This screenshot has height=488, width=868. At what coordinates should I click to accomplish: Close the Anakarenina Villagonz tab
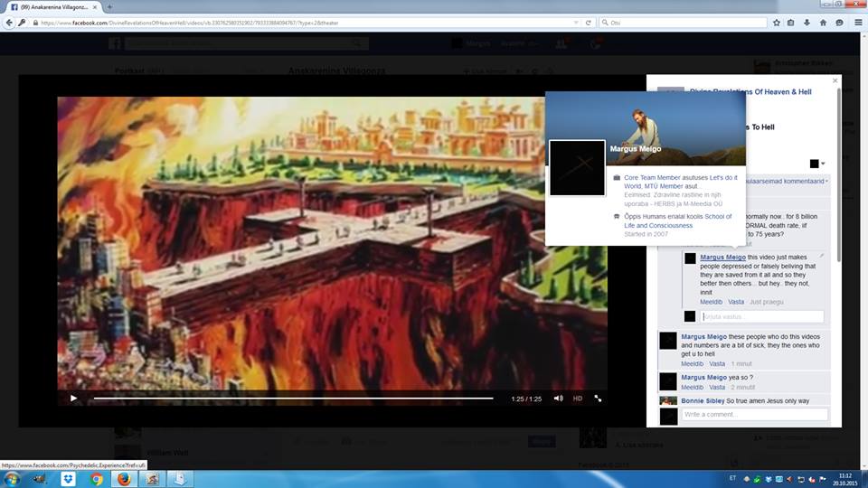(95, 7)
